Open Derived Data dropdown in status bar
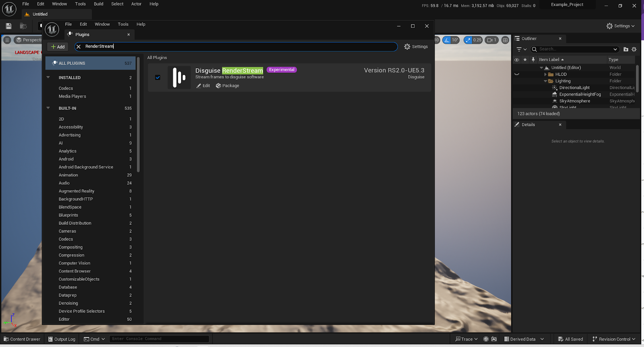 pos(524,339)
